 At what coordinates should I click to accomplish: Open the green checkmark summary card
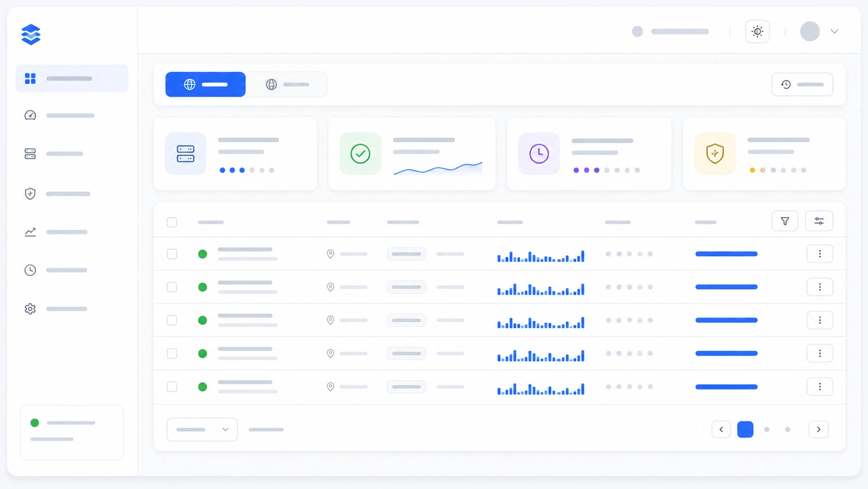coord(412,154)
